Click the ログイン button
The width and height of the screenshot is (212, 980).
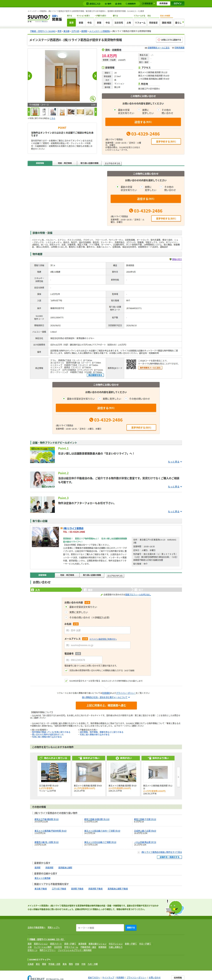[178, 3]
